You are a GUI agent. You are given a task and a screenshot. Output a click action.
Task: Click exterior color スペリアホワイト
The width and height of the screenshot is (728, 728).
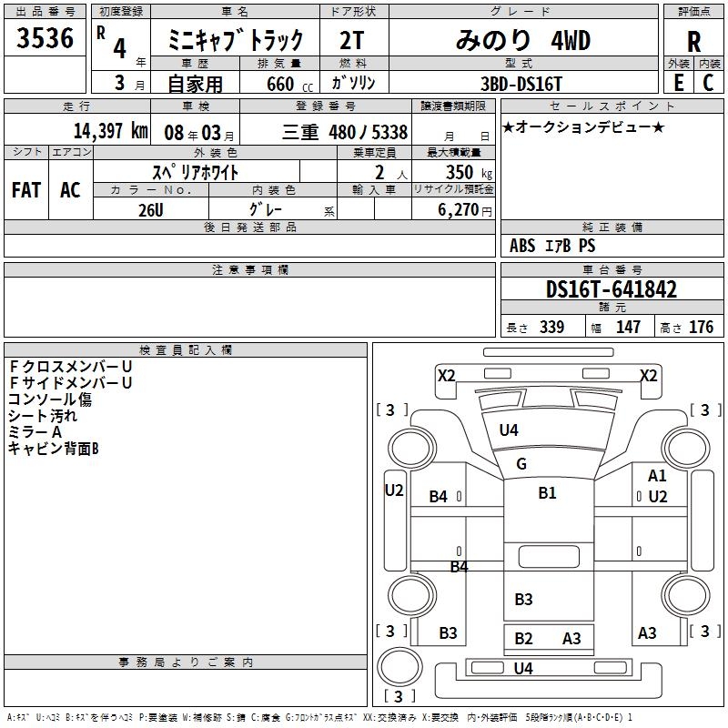[196, 172]
